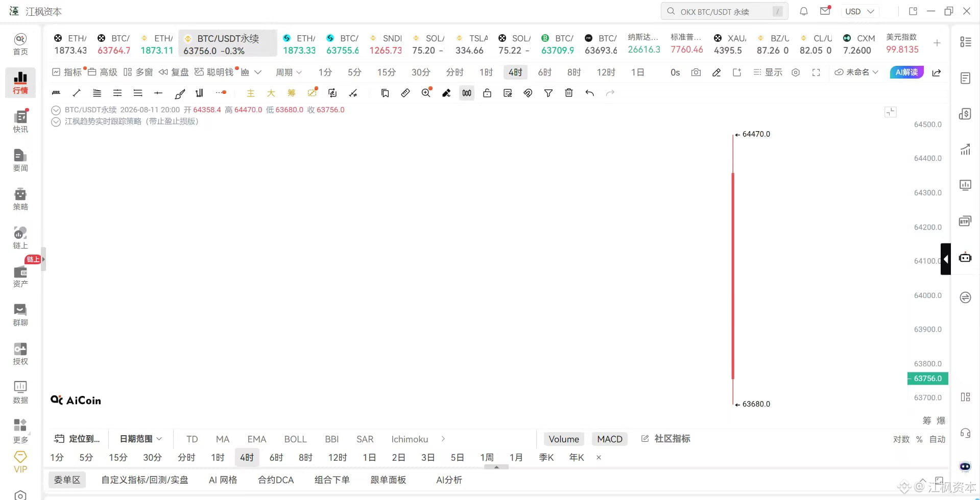Click the filter funnel icon
Screen dimensions: 980x500
[x=548, y=93]
